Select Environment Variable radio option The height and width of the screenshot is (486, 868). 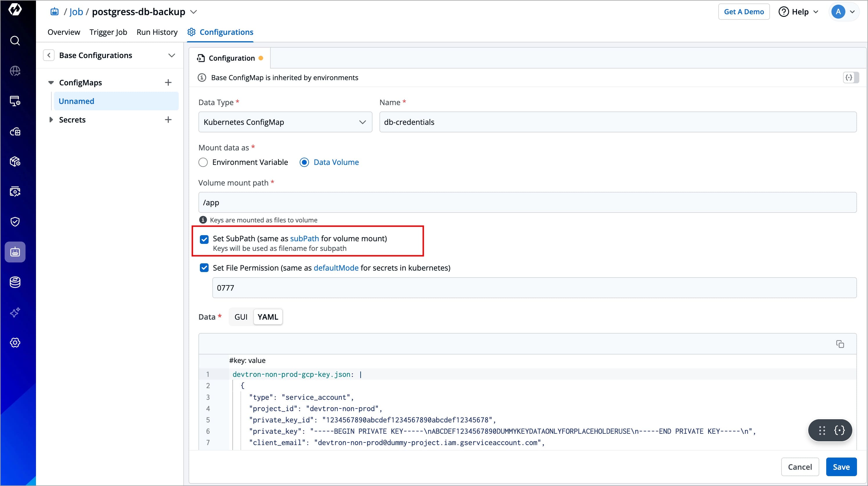click(203, 163)
